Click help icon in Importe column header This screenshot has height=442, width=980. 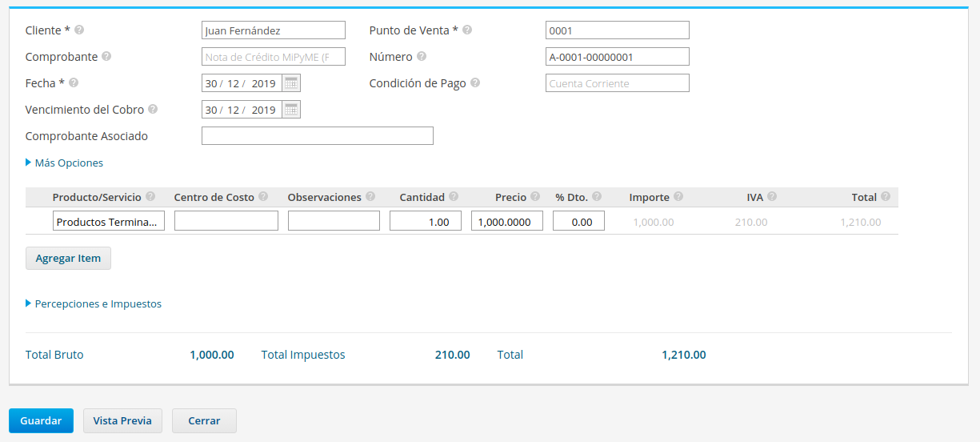point(678,197)
